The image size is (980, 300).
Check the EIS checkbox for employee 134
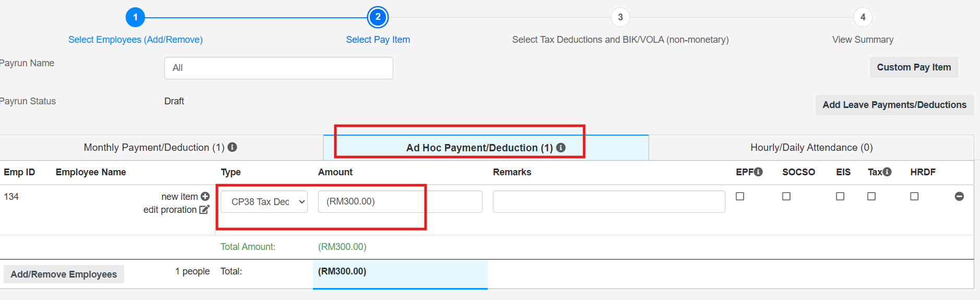840,196
